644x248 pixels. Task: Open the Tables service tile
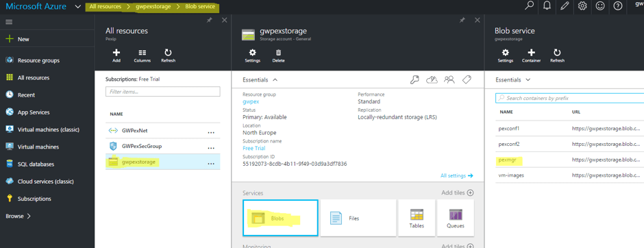point(417,218)
